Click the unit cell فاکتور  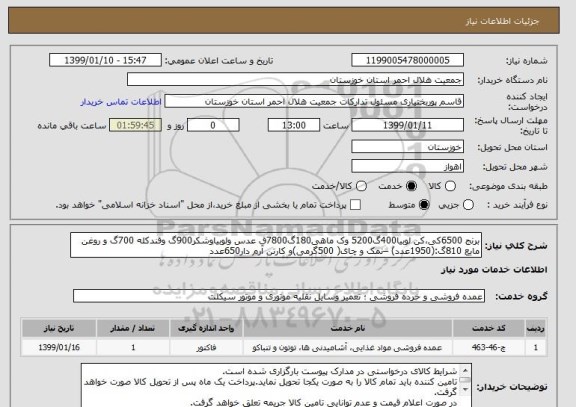(206, 347)
